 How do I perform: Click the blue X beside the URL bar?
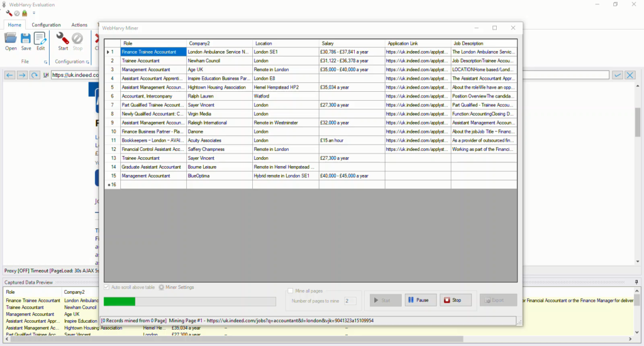[630, 75]
